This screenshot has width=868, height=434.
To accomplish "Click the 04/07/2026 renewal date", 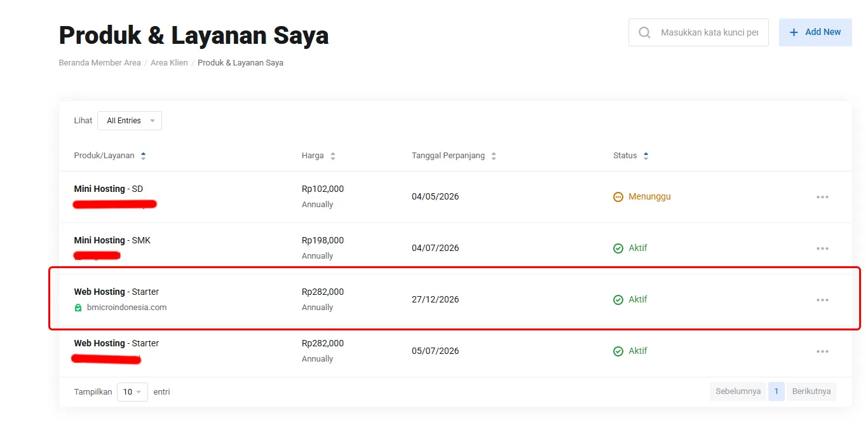I will [x=435, y=248].
